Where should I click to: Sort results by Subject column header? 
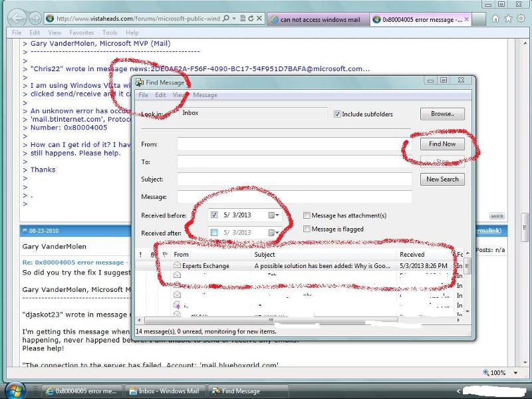[324, 254]
